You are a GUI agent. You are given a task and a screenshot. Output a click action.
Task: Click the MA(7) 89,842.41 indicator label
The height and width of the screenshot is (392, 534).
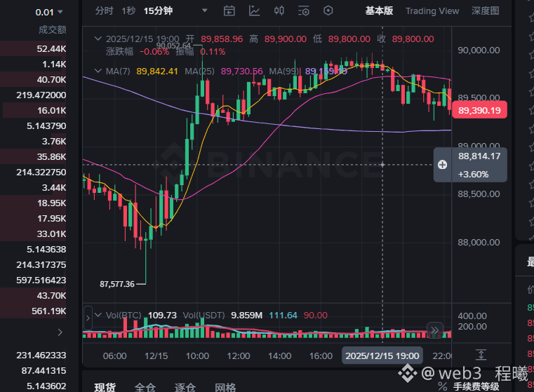tap(142, 71)
